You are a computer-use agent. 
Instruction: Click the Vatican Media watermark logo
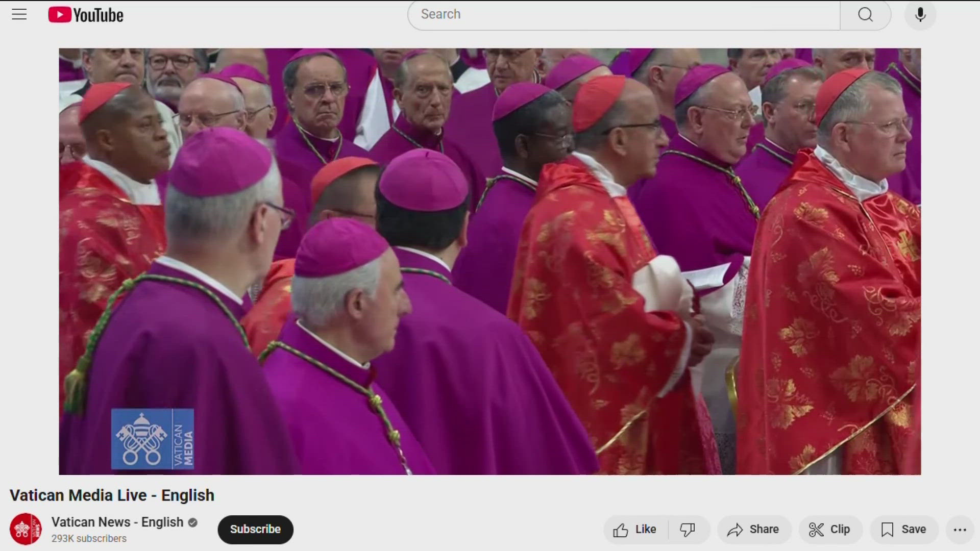click(x=152, y=439)
